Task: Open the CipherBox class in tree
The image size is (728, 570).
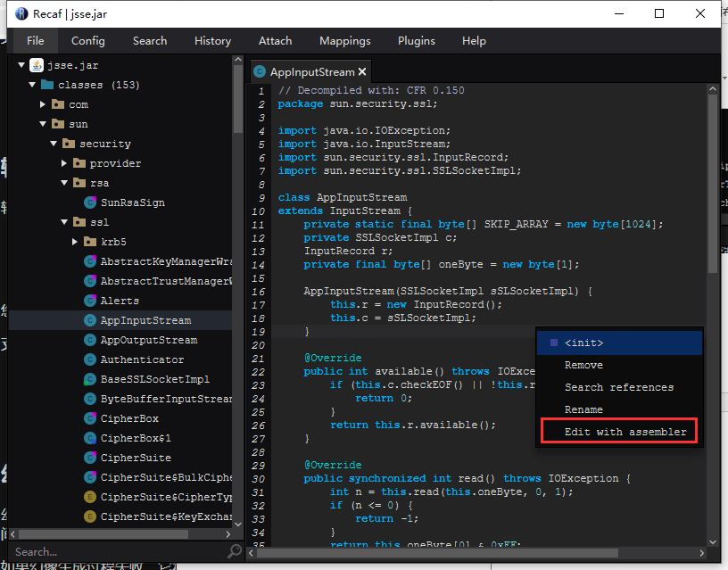Action: click(x=129, y=418)
